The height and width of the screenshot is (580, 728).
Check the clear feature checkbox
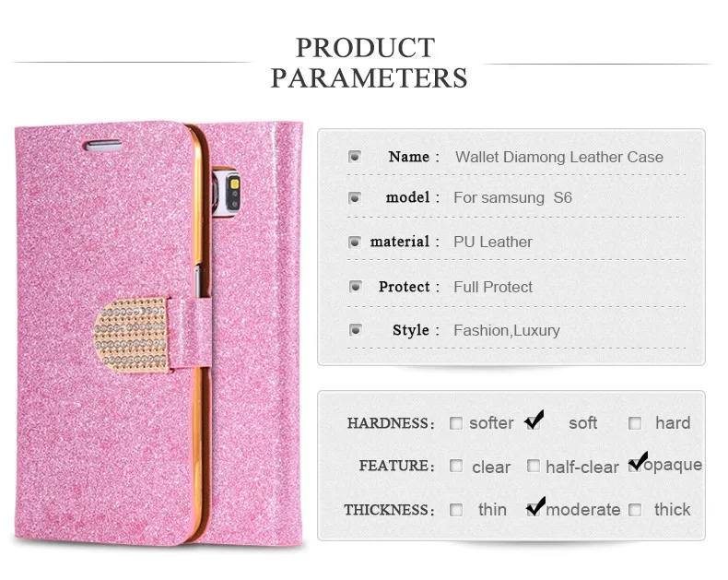point(456,466)
